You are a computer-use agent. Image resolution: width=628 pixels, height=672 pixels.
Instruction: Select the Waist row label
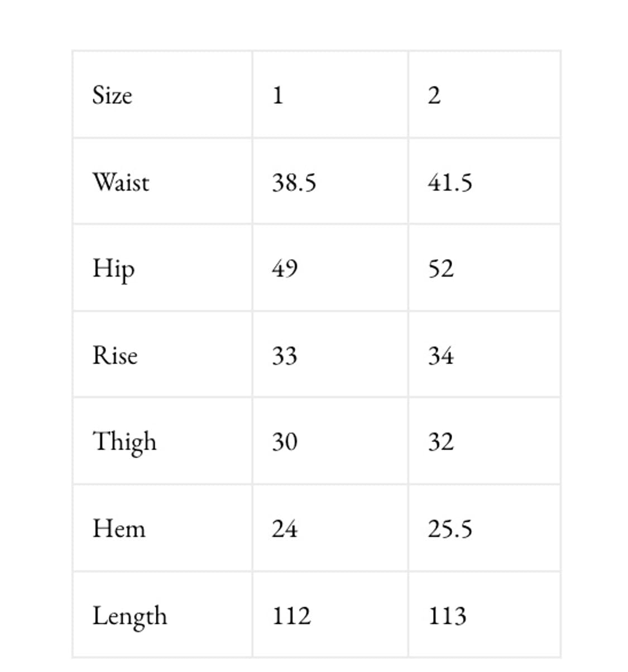(x=121, y=182)
